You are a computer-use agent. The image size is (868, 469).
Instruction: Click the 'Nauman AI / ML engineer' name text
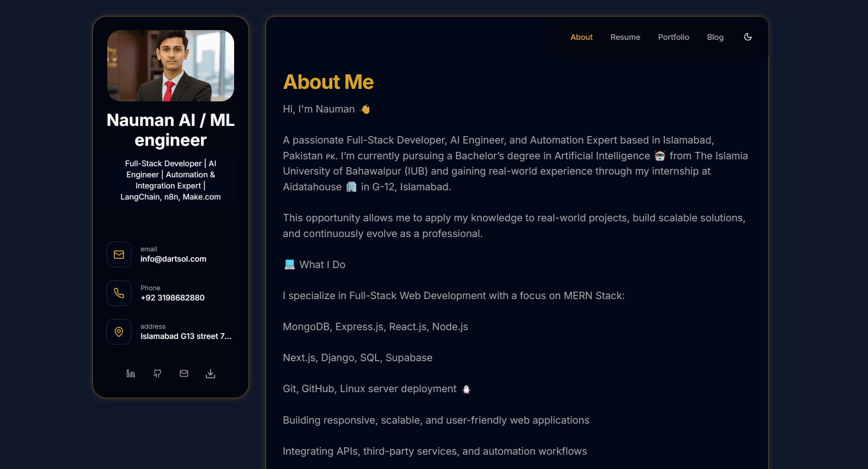point(171,130)
